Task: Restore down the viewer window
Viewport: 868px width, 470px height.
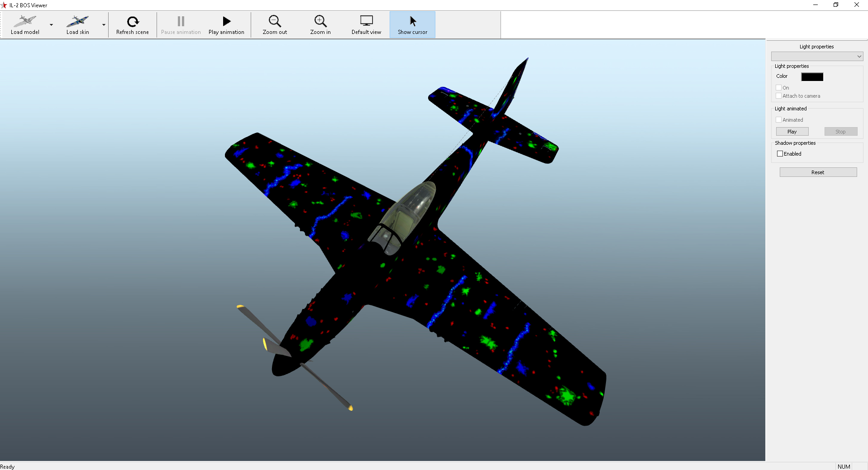Action: tap(836, 5)
